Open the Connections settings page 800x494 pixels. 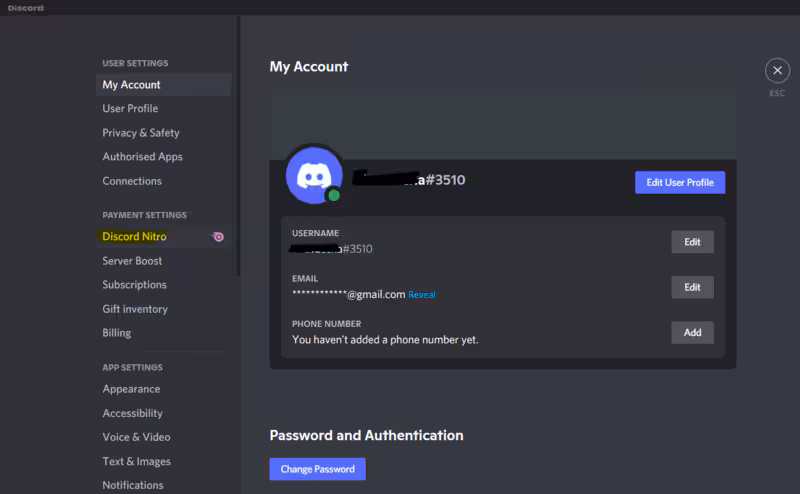pos(132,181)
